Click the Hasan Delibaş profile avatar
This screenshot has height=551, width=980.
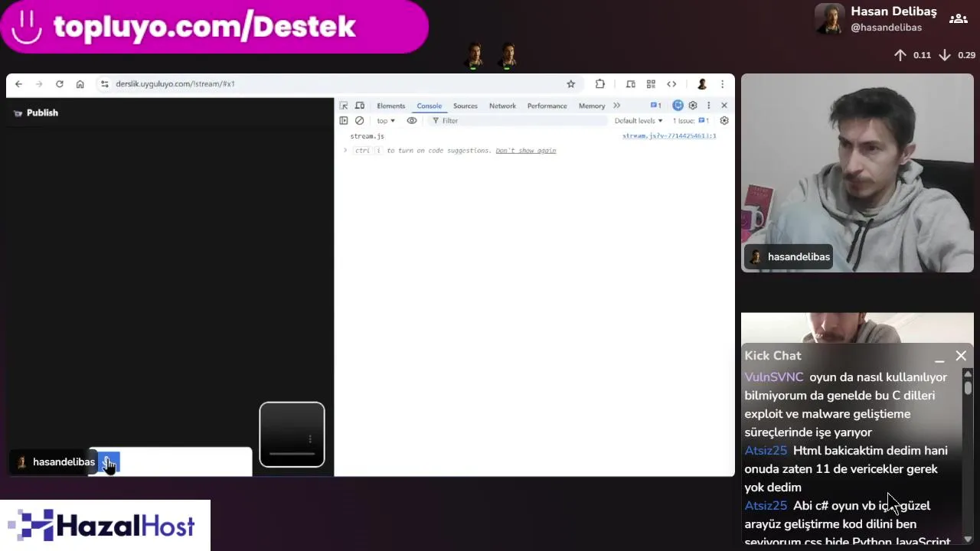pyautogui.click(x=830, y=19)
